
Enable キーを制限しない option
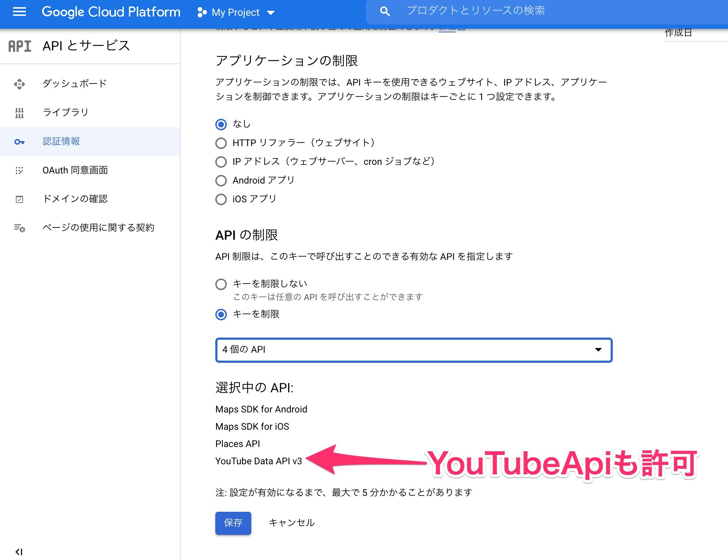(x=221, y=284)
